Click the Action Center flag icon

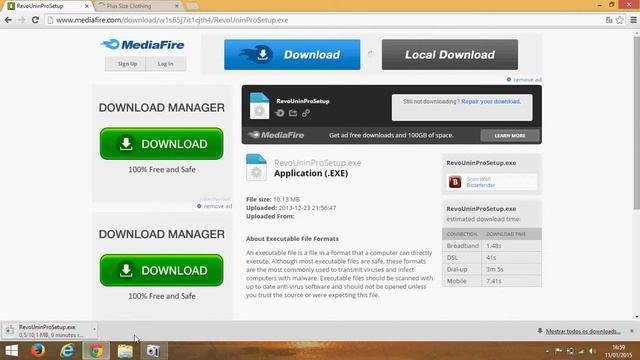click(x=558, y=351)
